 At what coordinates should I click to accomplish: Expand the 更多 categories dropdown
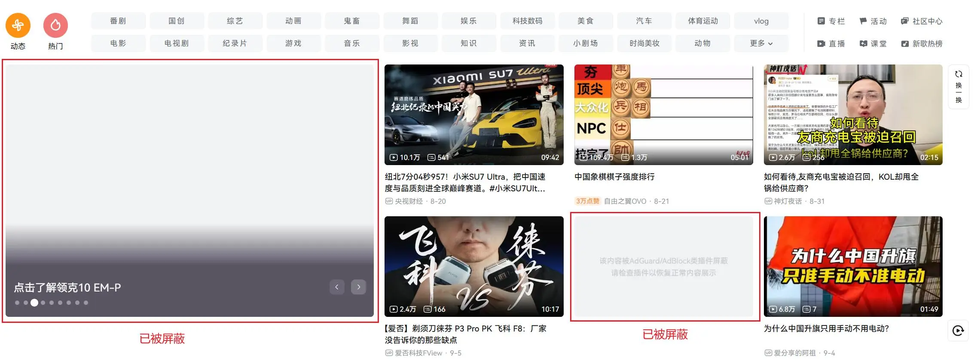(761, 43)
